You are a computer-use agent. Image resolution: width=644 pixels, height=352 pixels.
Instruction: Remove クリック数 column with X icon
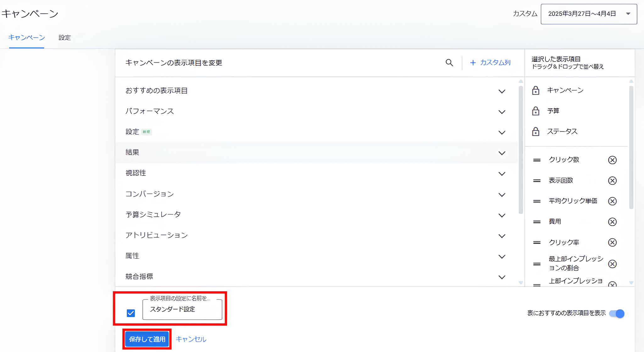click(x=612, y=160)
